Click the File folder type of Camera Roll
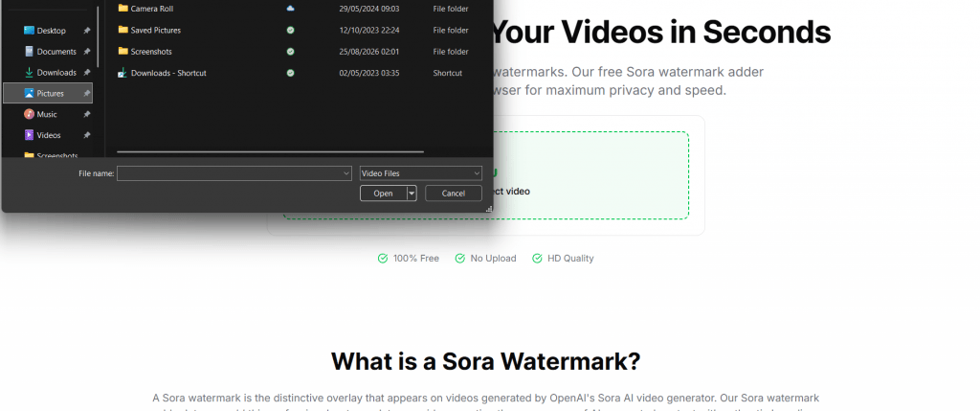Image resolution: width=980 pixels, height=411 pixels. [451, 9]
